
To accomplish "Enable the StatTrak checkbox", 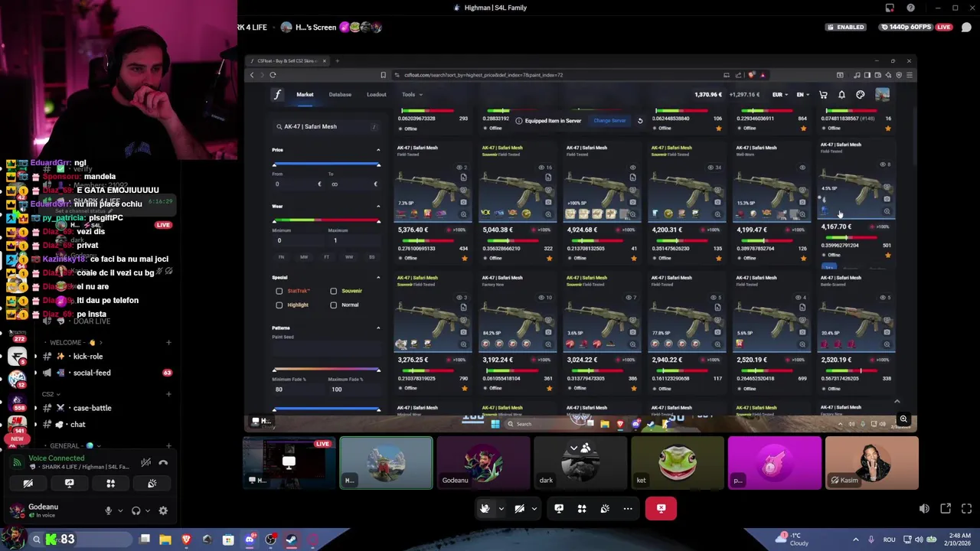I will pos(279,291).
